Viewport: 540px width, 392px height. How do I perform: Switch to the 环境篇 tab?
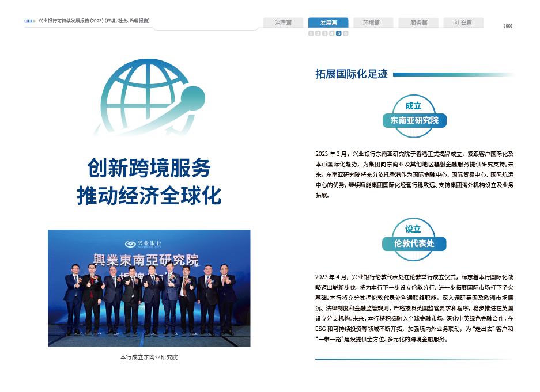coord(373,23)
